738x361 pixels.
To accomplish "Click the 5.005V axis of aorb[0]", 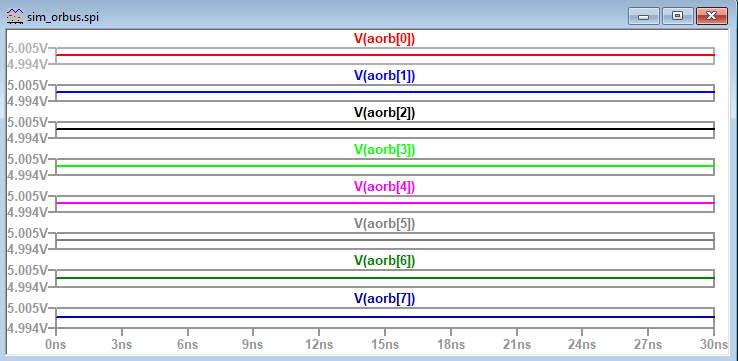I will [27, 48].
